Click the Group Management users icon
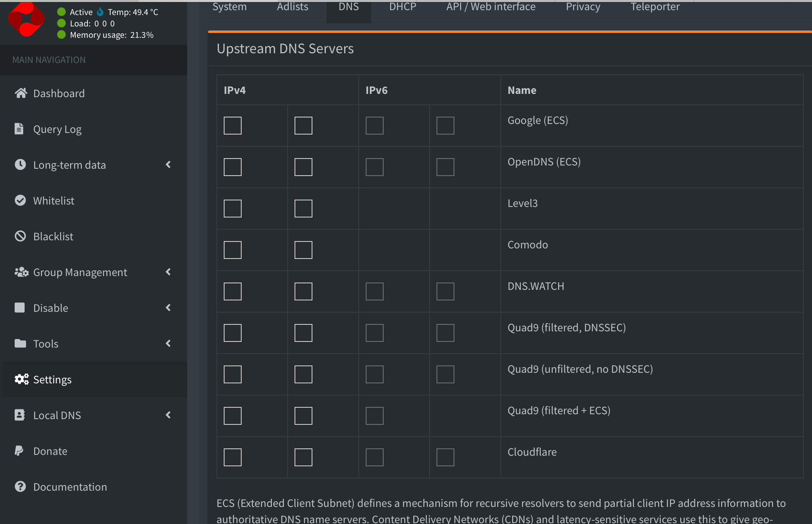 point(22,272)
